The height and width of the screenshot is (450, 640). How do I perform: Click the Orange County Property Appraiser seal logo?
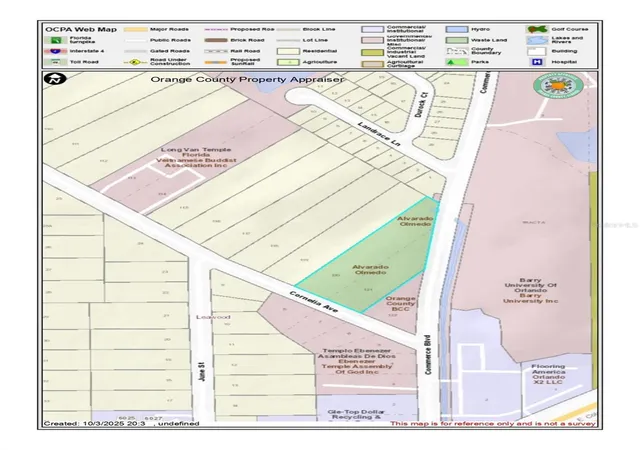click(x=558, y=87)
